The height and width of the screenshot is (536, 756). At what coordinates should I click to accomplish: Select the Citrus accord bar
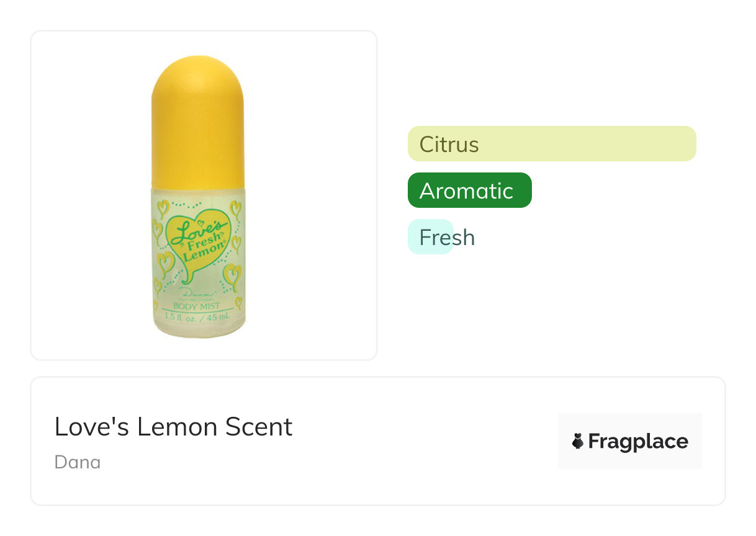click(x=551, y=144)
